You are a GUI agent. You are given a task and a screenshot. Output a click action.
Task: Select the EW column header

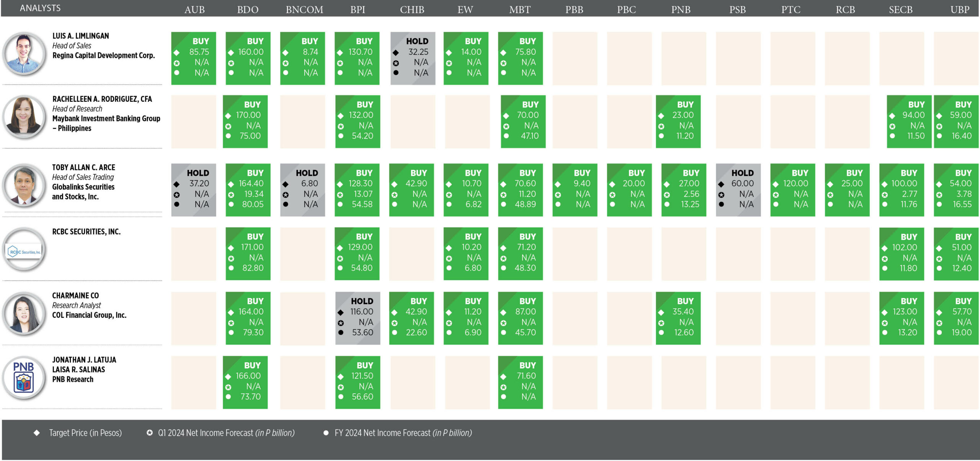point(465,10)
